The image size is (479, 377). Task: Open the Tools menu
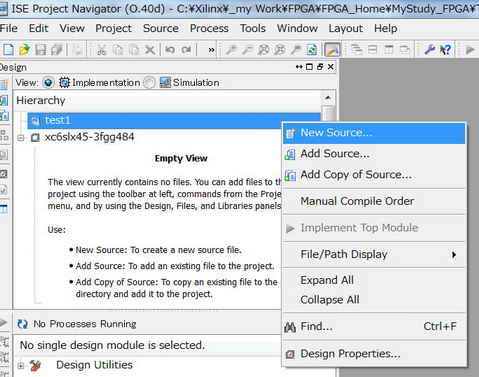pos(253,28)
